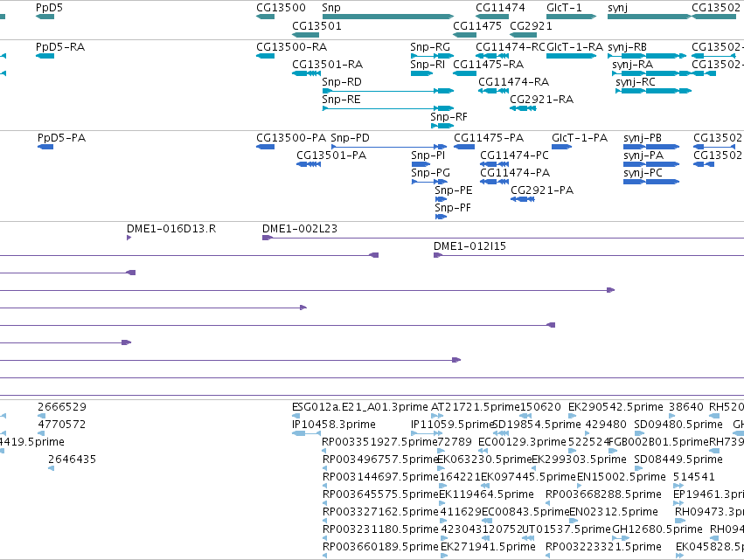Click transcript CG2921-RA

click(x=523, y=108)
